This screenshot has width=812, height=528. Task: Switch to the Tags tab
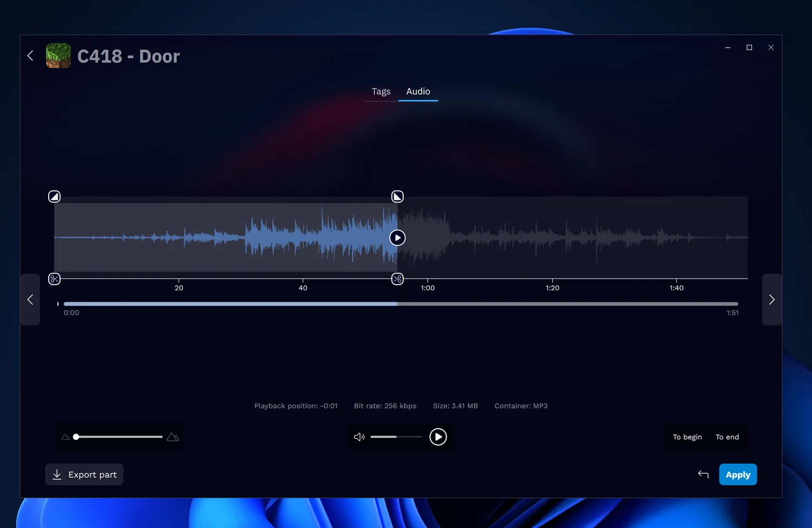[381, 92]
